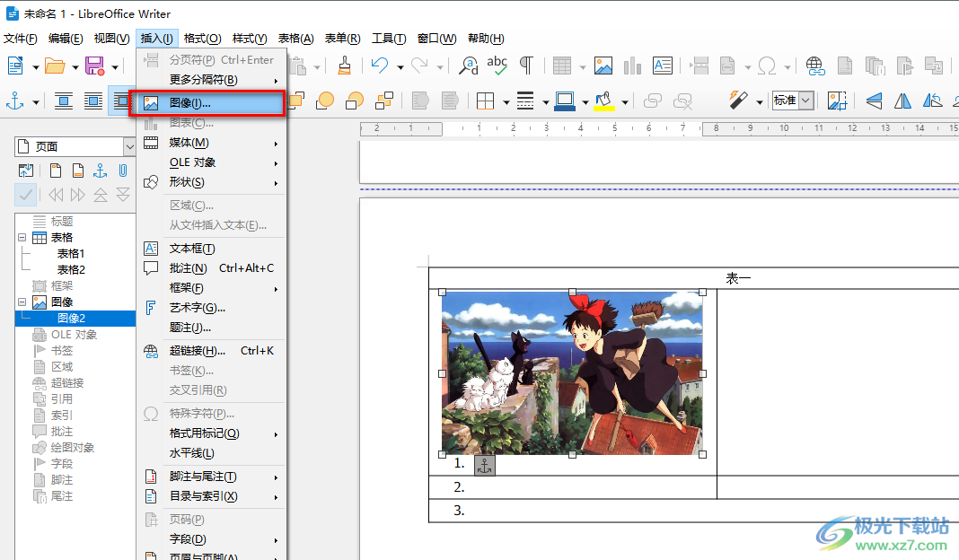The width and height of the screenshot is (959, 560).
Task: Click the yellow background fill color icon
Action: (x=604, y=101)
